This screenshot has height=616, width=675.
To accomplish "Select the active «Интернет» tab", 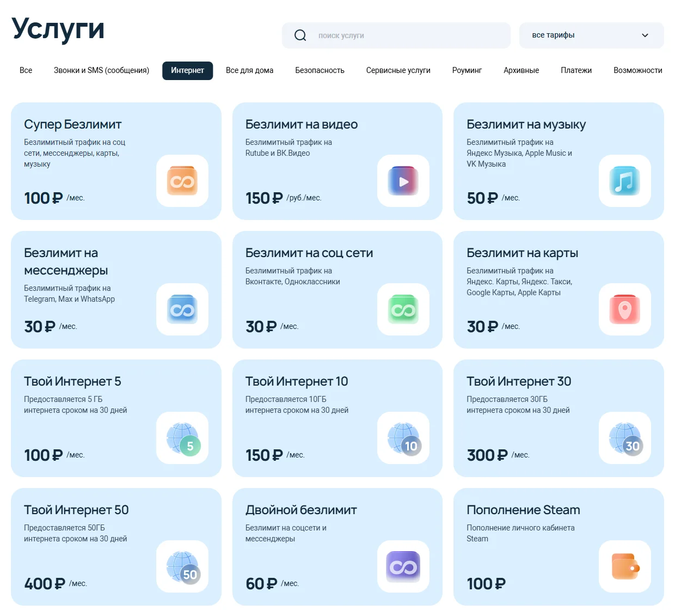I will point(187,70).
